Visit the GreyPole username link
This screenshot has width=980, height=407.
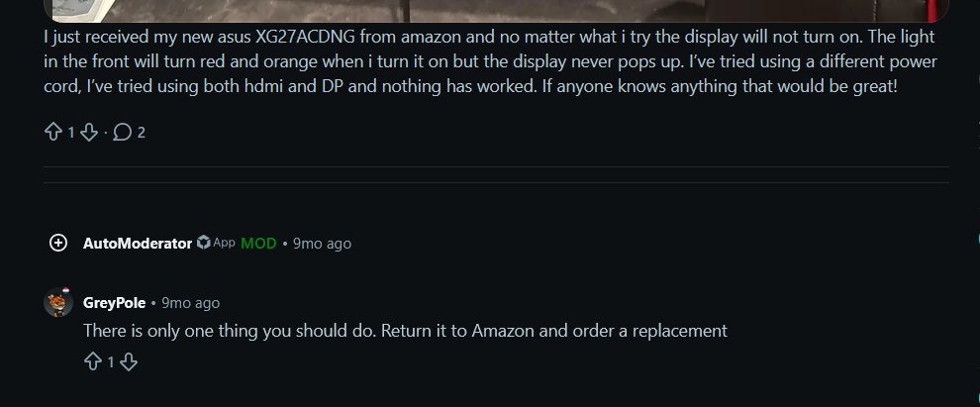click(x=115, y=303)
